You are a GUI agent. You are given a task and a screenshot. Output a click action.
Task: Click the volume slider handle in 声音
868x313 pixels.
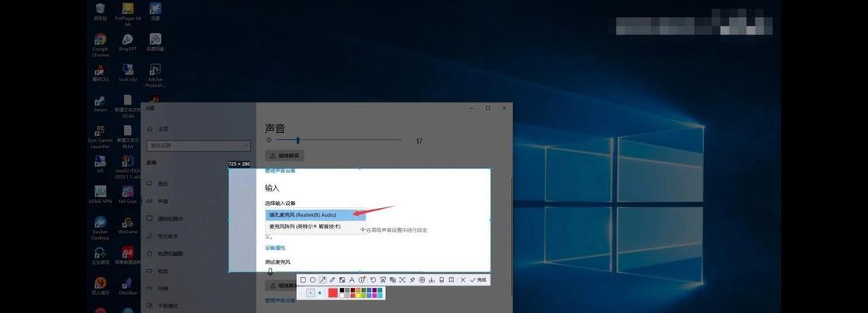click(298, 141)
